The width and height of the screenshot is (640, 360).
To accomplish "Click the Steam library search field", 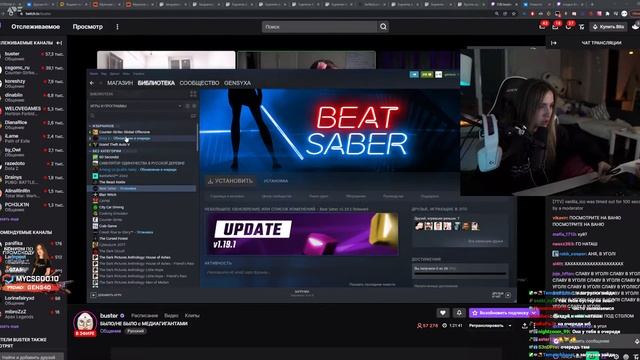I will coord(139,116).
